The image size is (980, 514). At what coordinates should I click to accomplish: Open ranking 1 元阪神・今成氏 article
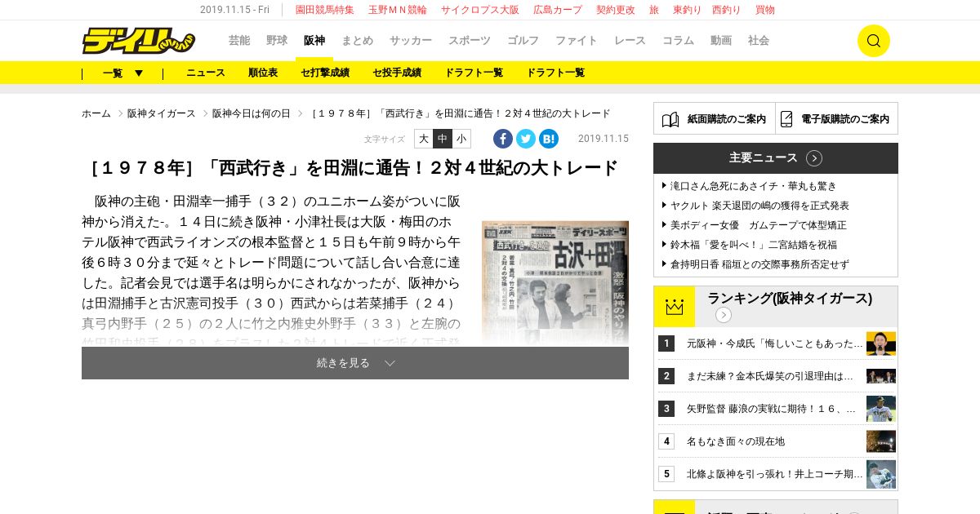tap(775, 343)
